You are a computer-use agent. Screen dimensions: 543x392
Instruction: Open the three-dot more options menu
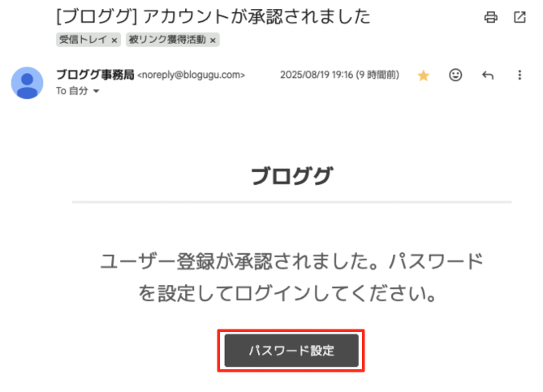[x=519, y=75]
